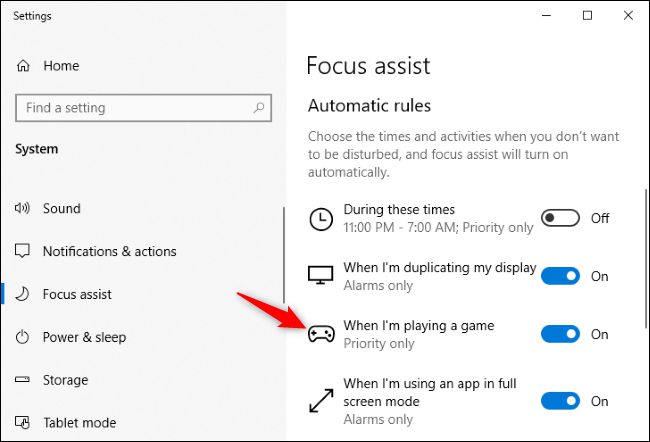Click the Focus assist moon icon
650x442 pixels.
click(x=22, y=294)
